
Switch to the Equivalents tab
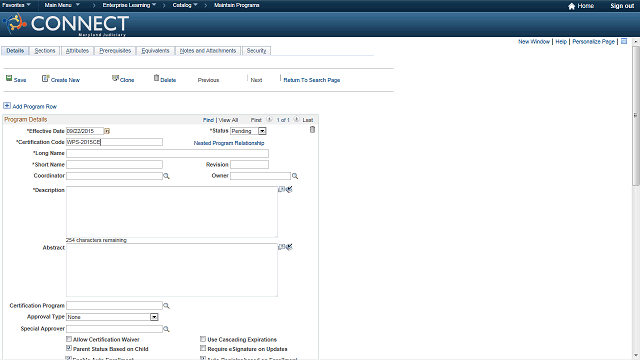tap(155, 51)
